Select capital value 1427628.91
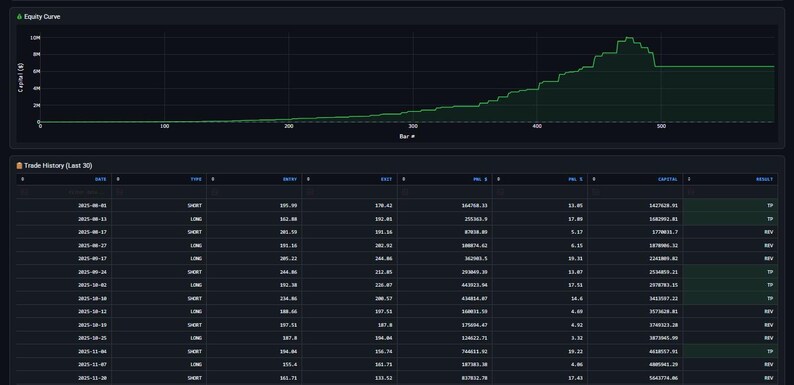This screenshot has width=794, height=385. tap(663, 206)
